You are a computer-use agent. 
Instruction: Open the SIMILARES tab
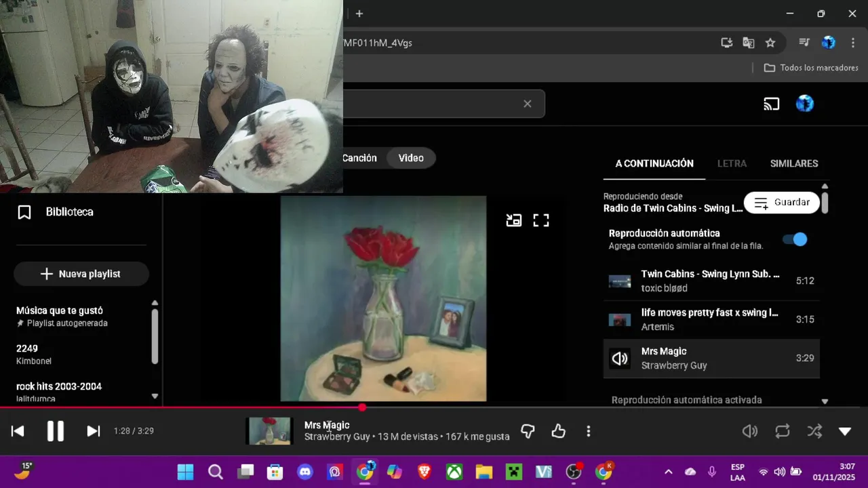(794, 163)
